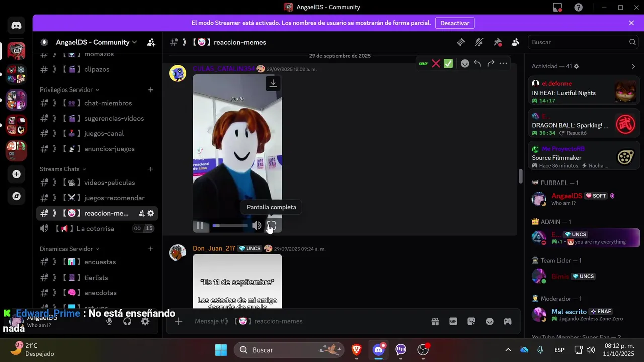644x362 pixels.
Task: Open threads icon in channel header
Action: (x=461, y=42)
